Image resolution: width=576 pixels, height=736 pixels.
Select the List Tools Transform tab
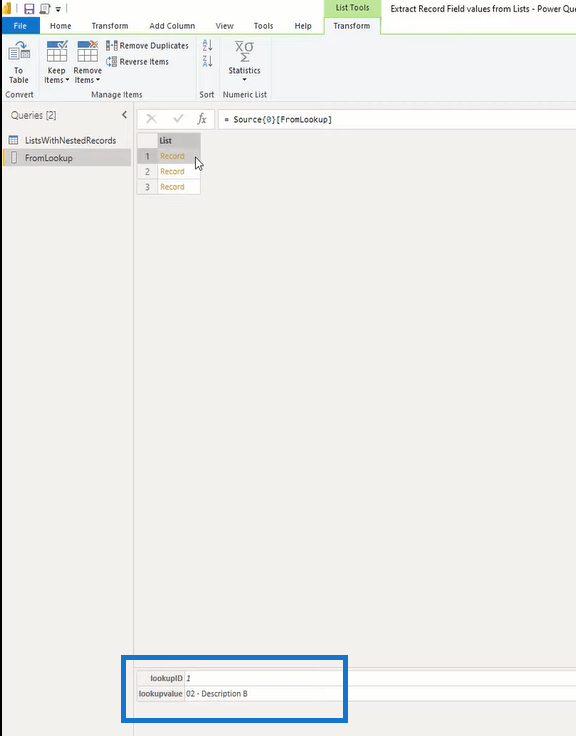(x=352, y=26)
